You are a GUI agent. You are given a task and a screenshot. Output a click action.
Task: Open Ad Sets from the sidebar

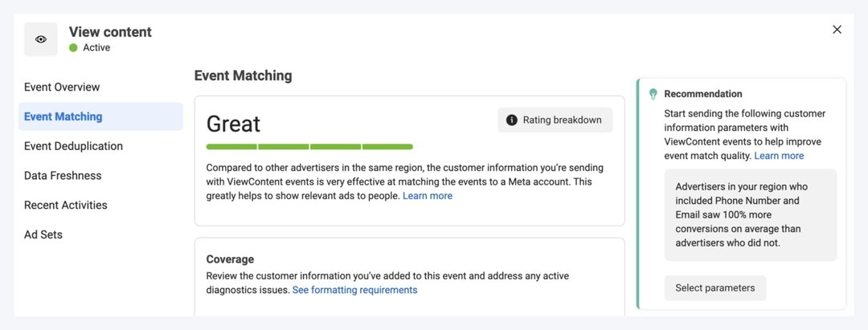pos(43,234)
